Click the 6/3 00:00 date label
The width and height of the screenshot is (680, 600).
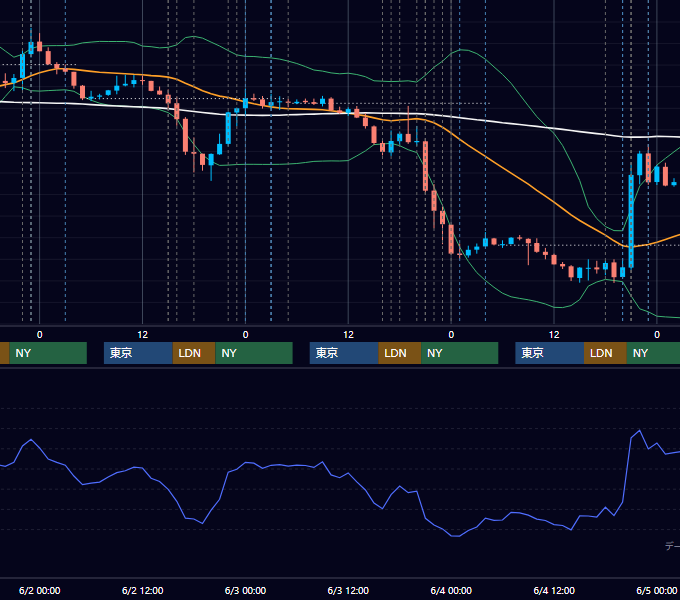point(245,590)
